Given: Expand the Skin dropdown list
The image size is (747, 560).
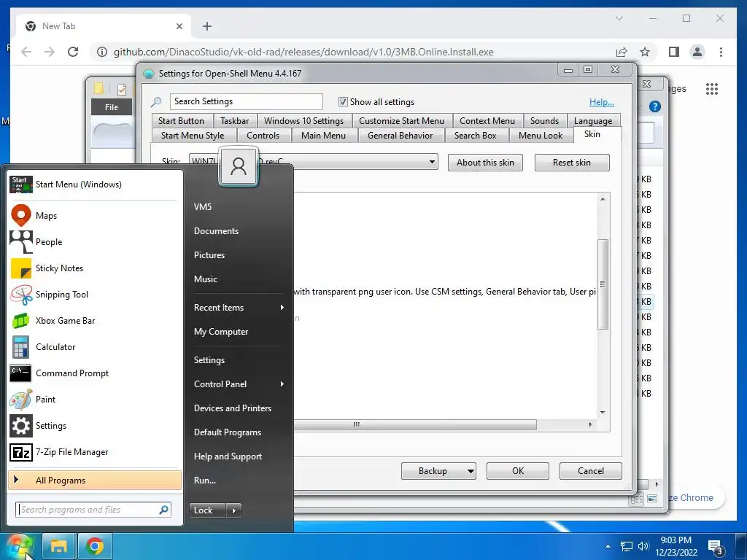Looking at the screenshot, I should [x=432, y=161].
